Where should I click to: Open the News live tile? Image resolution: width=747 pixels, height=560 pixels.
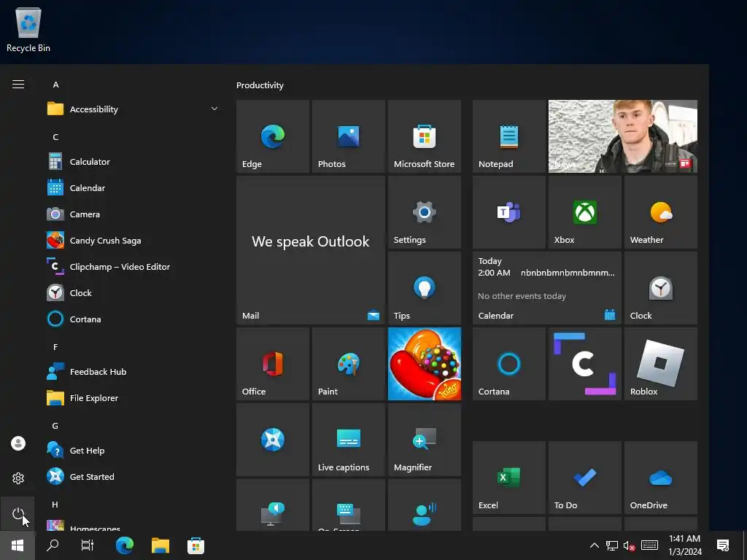(623, 136)
